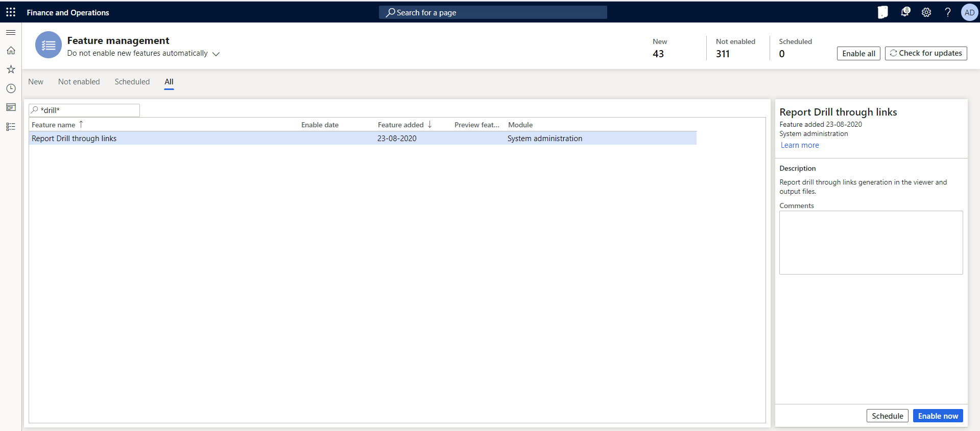Go to Home from the sidebar
Viewport: 980px width, 431px height.
coord(11,51)
